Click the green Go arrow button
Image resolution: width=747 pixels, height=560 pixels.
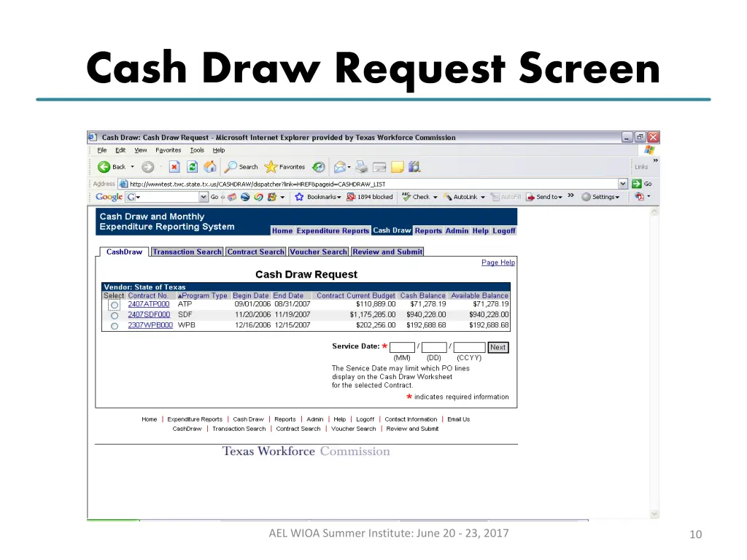[636, 184]
